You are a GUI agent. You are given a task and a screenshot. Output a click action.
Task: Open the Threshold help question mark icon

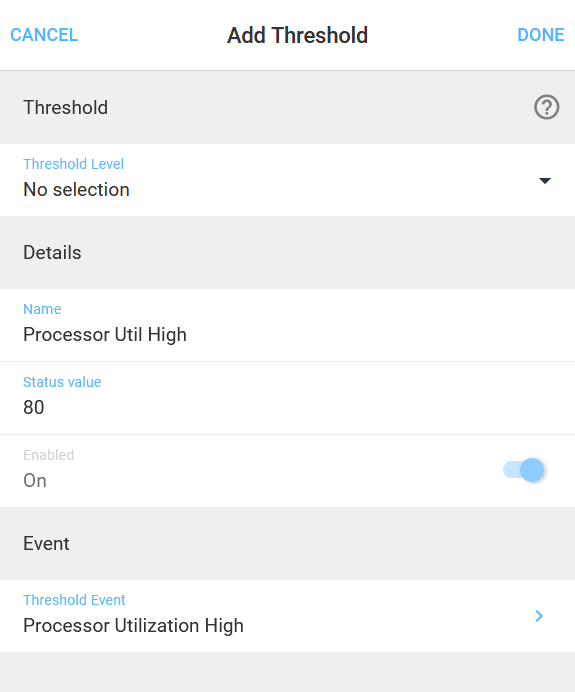point(546,107)
